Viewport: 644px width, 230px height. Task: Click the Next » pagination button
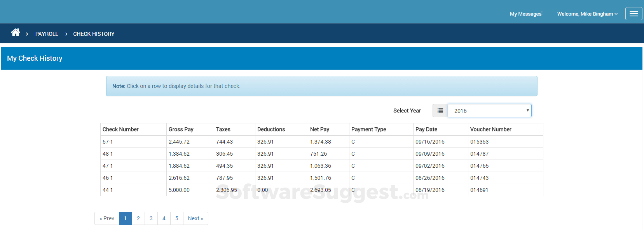pyautogui.click(x=195, y=218)
